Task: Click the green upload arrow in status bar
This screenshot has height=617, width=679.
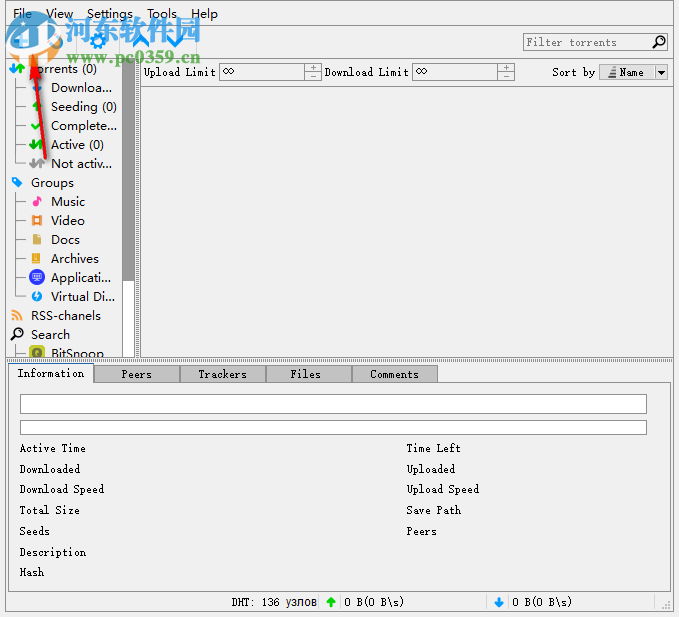Action: (331, 602)
